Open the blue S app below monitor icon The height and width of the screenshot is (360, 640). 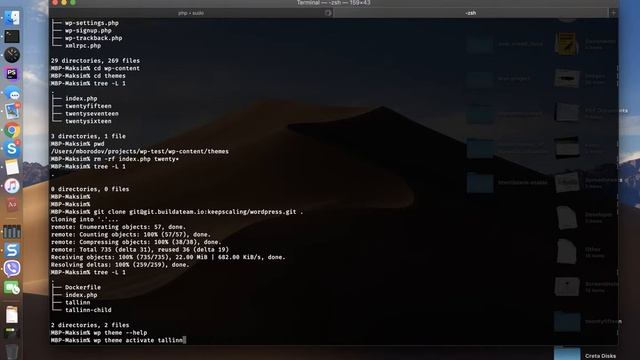click(x=12, y=250)
